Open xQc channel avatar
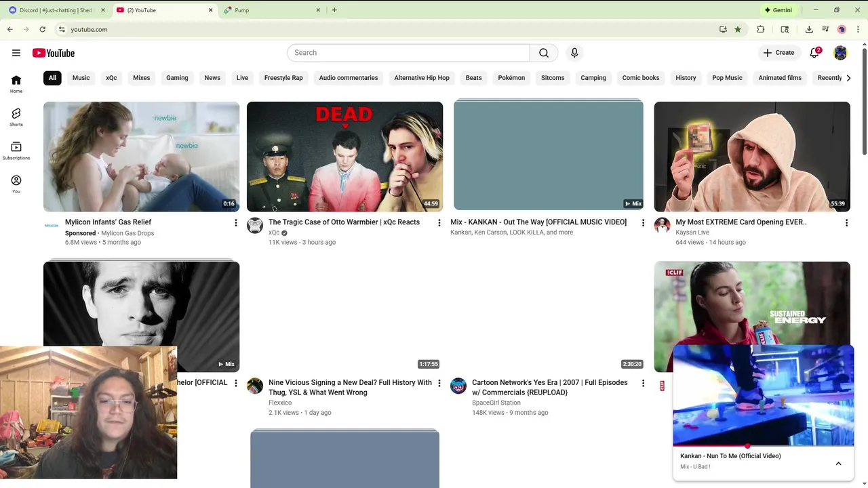 (x=255, y=226)
